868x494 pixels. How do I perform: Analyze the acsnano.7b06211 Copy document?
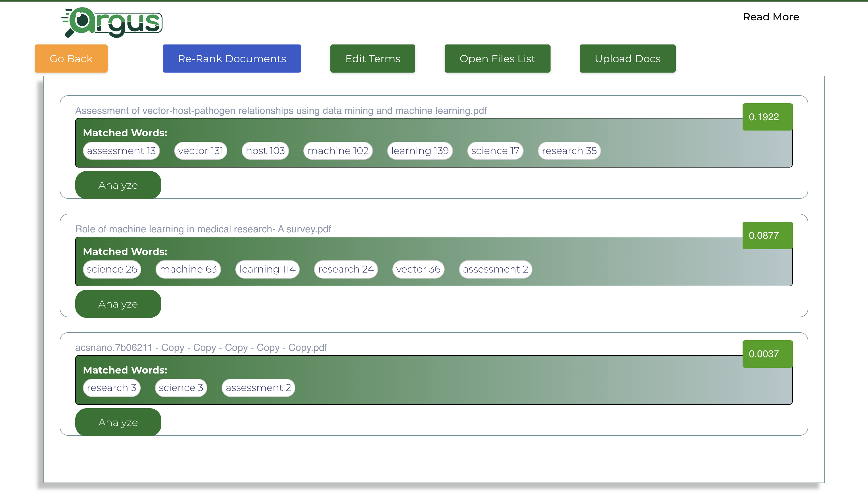118,422
